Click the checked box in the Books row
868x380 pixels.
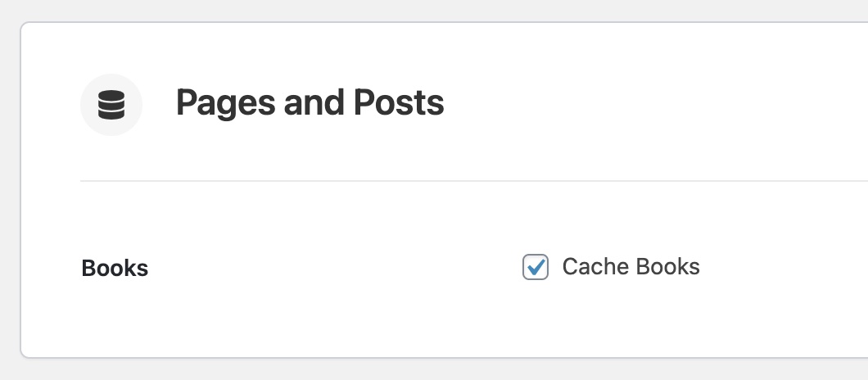coord(536,267)
